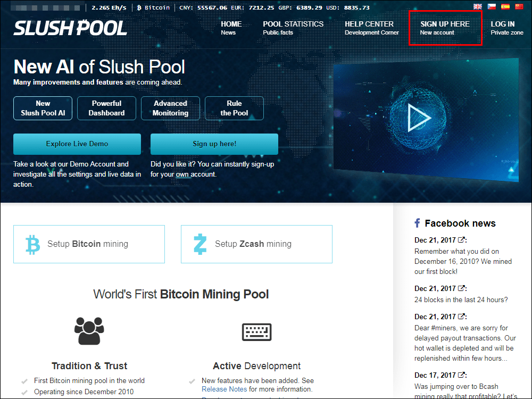
Task: Open the HOME News menu item
Action: click(x=231, y=28)
